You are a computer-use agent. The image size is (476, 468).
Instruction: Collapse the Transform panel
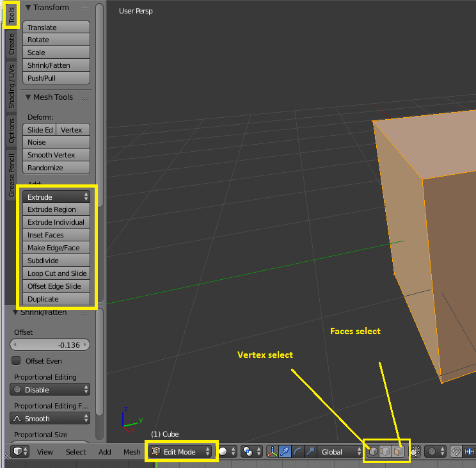28,8
